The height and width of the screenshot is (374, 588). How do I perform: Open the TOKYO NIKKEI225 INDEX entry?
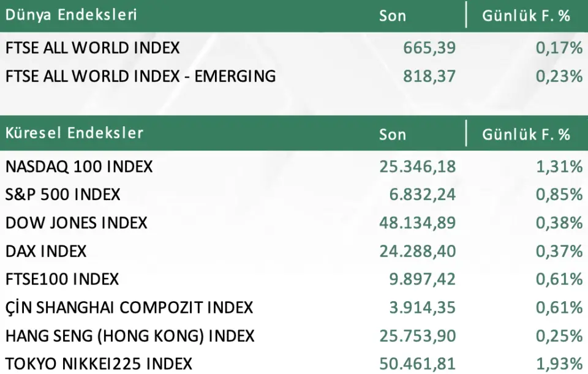99,364
